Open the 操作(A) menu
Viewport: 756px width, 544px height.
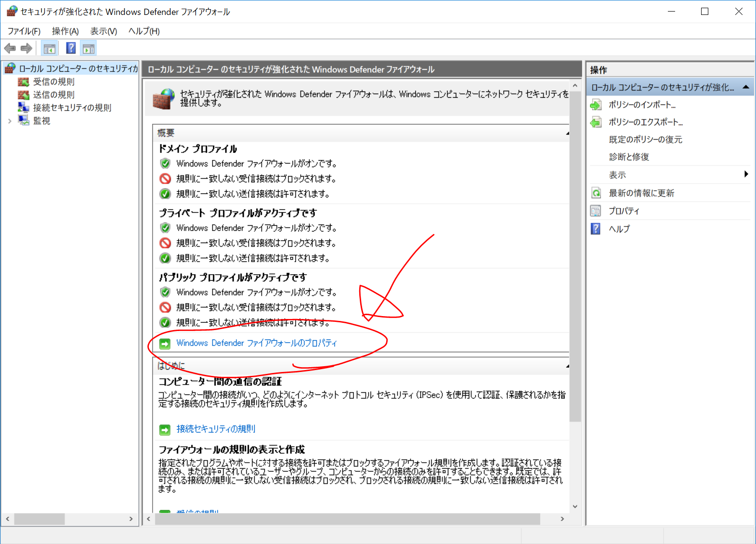pos(65,31)
